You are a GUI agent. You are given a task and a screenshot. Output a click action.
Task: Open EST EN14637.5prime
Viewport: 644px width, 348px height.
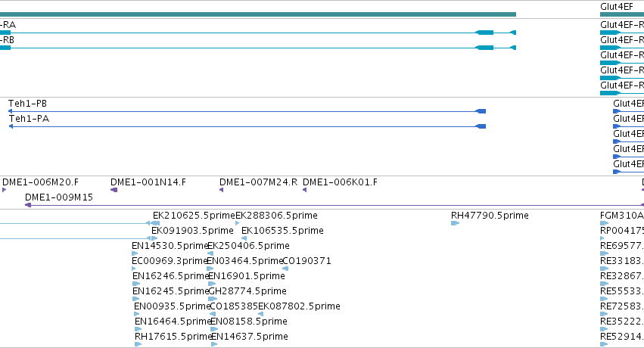(249, 337)
